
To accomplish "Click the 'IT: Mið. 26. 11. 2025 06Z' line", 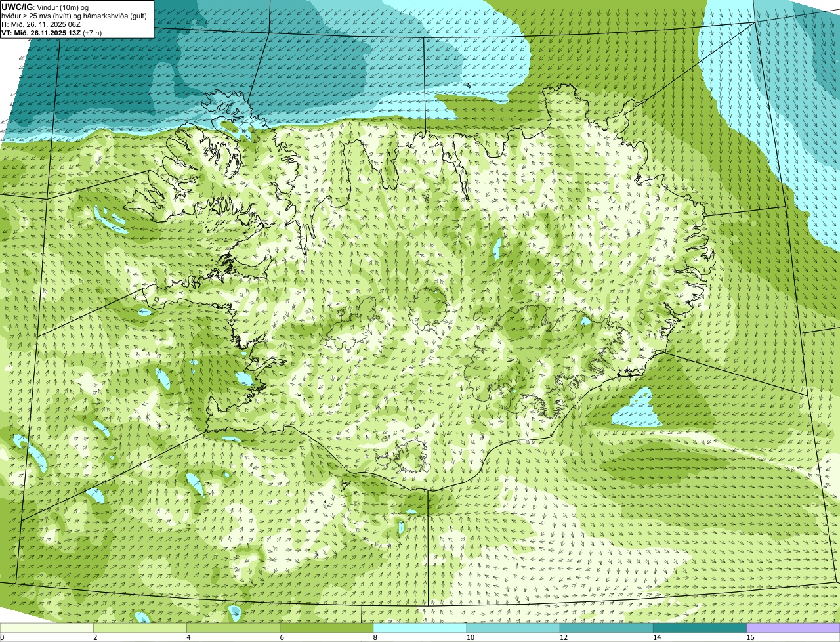I will point(41,24).
